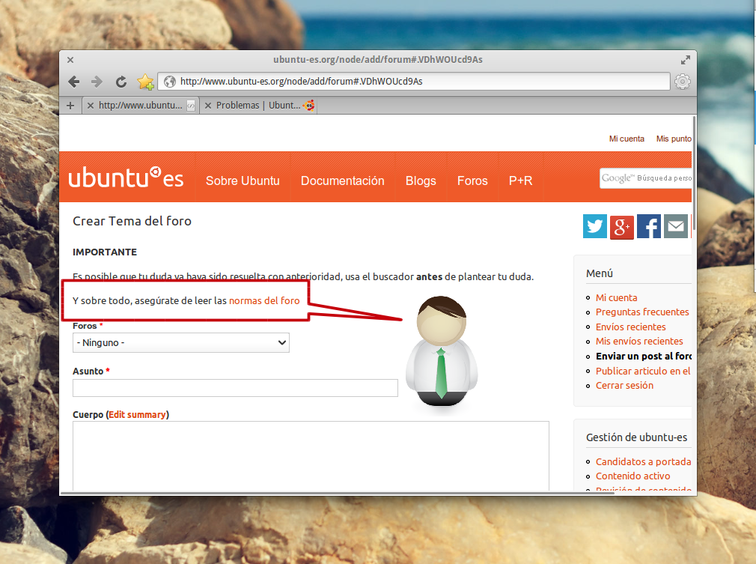Open the Foros menu item

[x=472, y=181]
